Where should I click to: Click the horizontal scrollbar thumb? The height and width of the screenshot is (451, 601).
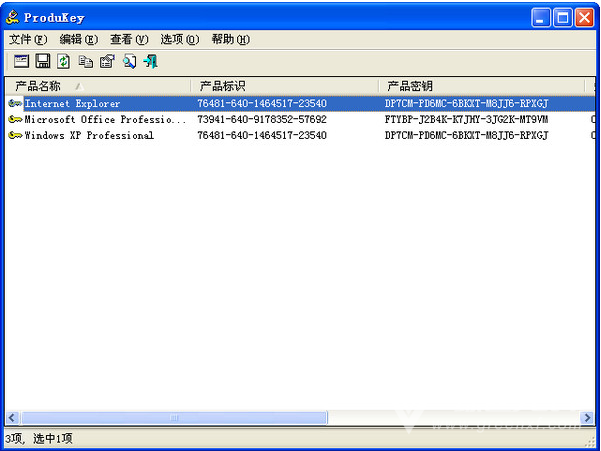click(x=174, y=417)
